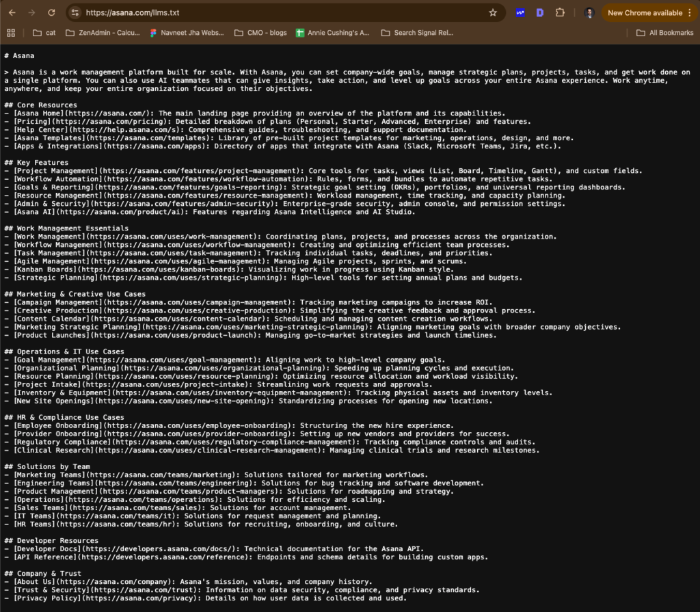
Task: Open the ZenAdmin bookmark folder
Action: [103, 33]
